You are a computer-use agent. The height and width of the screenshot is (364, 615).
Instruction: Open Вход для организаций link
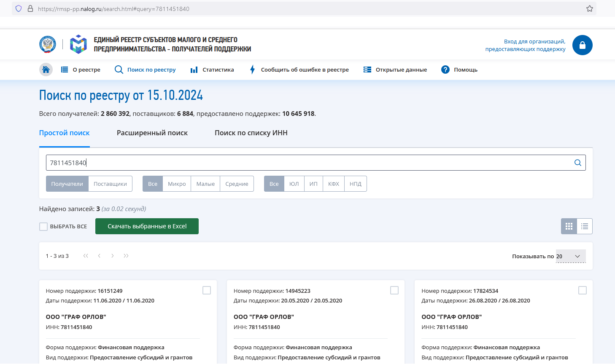pos(525,45)
